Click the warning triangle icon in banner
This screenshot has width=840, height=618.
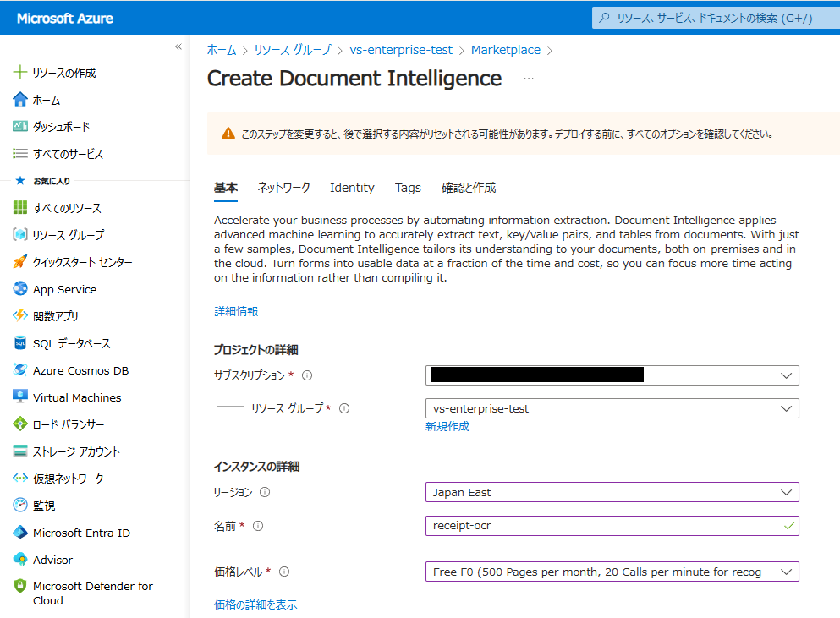(228, 134)
